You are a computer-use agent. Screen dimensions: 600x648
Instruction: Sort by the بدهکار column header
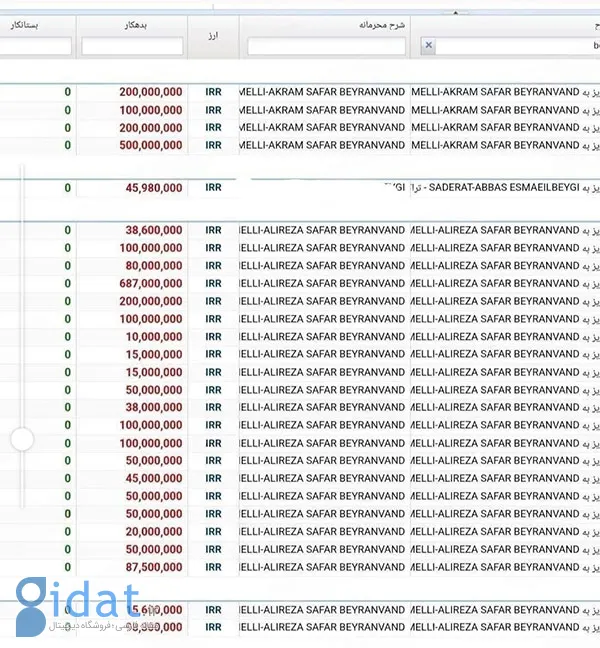(x=136, y=25)
